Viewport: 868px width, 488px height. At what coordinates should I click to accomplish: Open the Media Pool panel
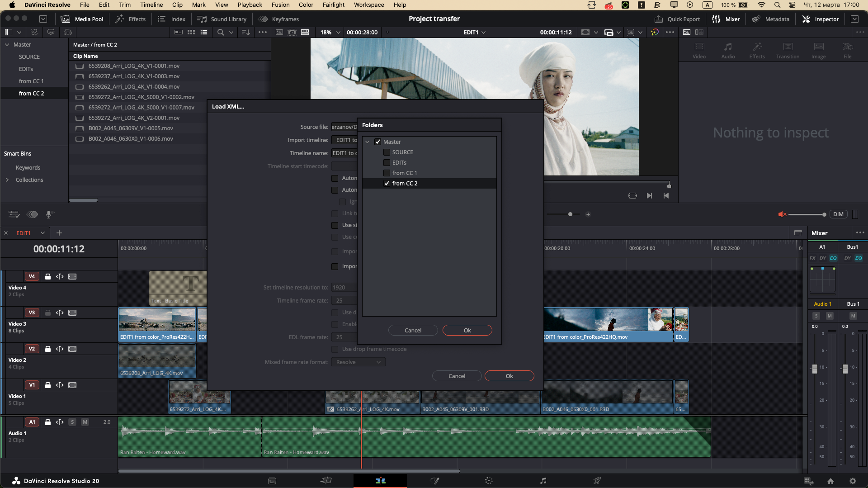[x=82, y=19]
